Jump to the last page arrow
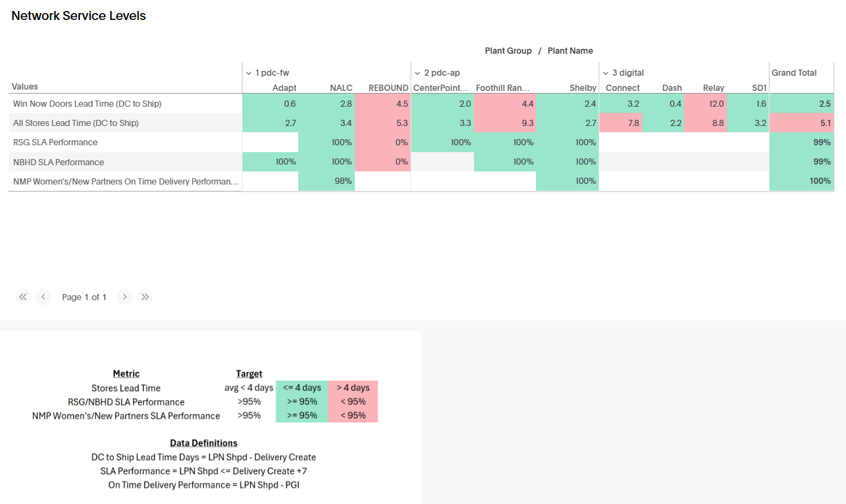This screenshot has width=846, height=504. click(145, 297)
